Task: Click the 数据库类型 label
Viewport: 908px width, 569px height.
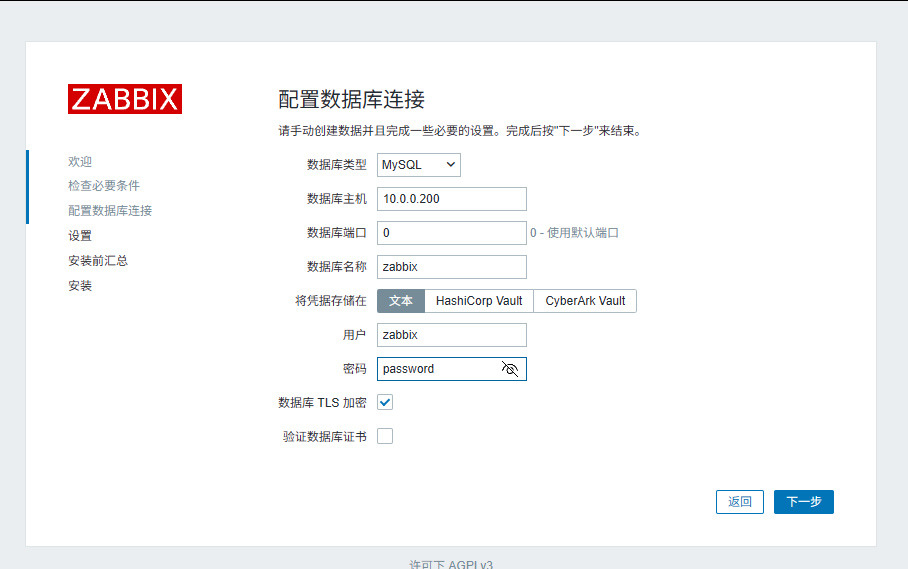Action: [336, 165]
